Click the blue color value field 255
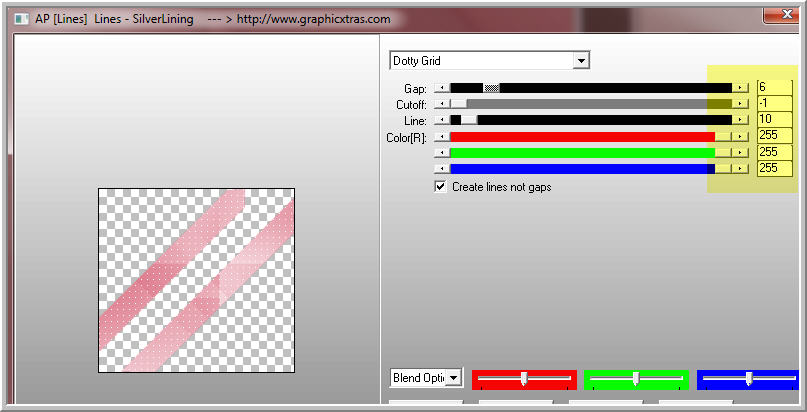The image size is (807, 412). point(774,168)
